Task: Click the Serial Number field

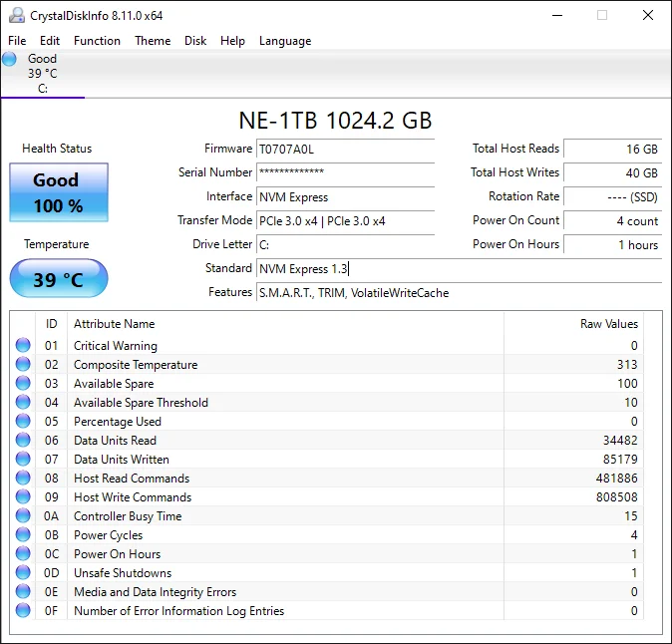Action: coord(345,172)
